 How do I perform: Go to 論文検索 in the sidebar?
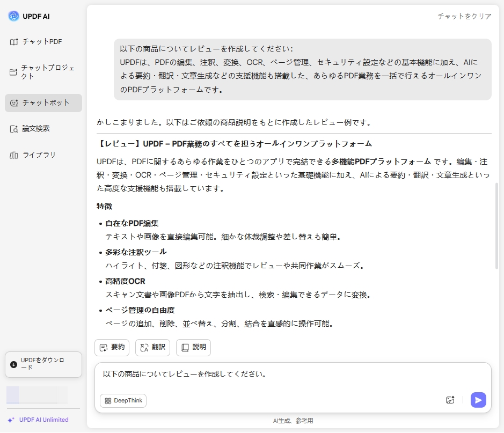pos(43,129)
